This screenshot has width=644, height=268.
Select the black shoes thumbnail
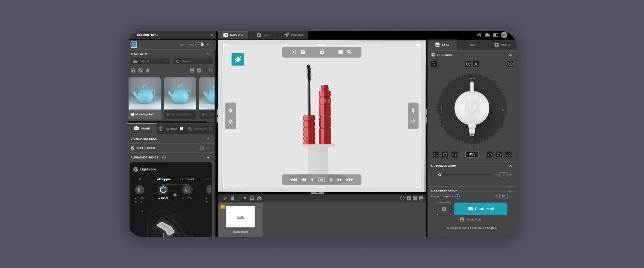tap(240, 217)
